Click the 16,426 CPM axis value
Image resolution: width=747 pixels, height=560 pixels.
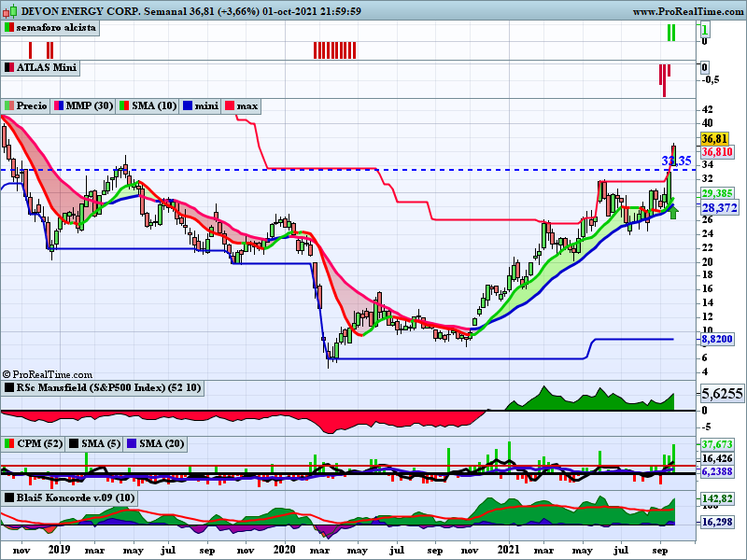click(x=717, y=458)
